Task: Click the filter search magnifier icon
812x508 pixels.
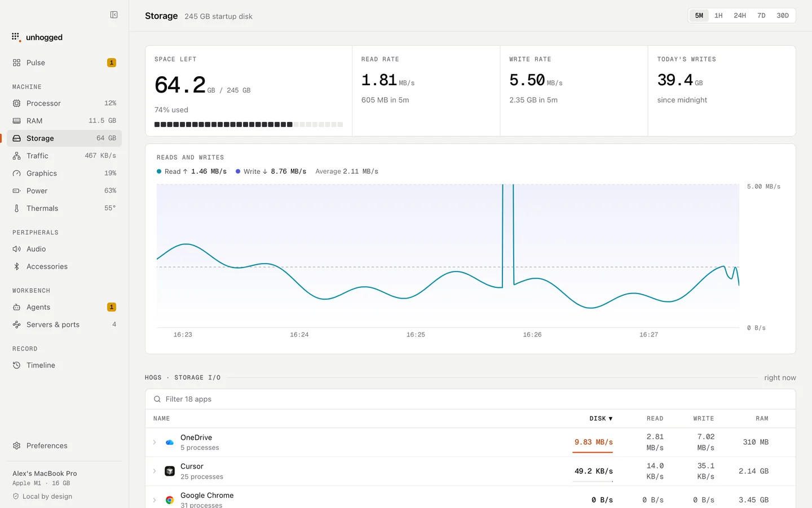Action: point(157,399)
